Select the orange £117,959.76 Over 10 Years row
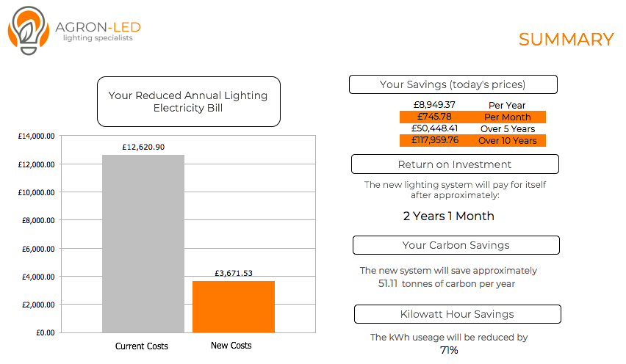The width and height of the screenshot is (626, 364). pyautogui.click(x=472, y=140)
